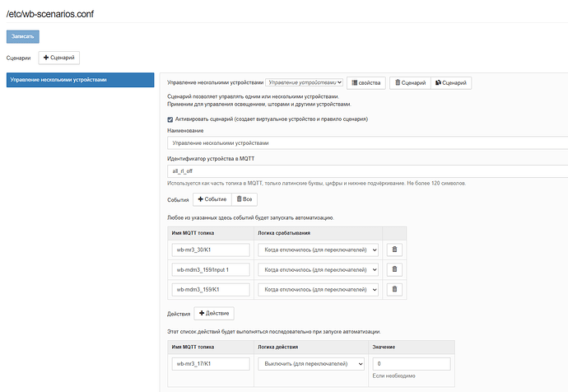
Task: Select Управление несколькими устройствами scenario tab
Action: (x=80, y=80)
